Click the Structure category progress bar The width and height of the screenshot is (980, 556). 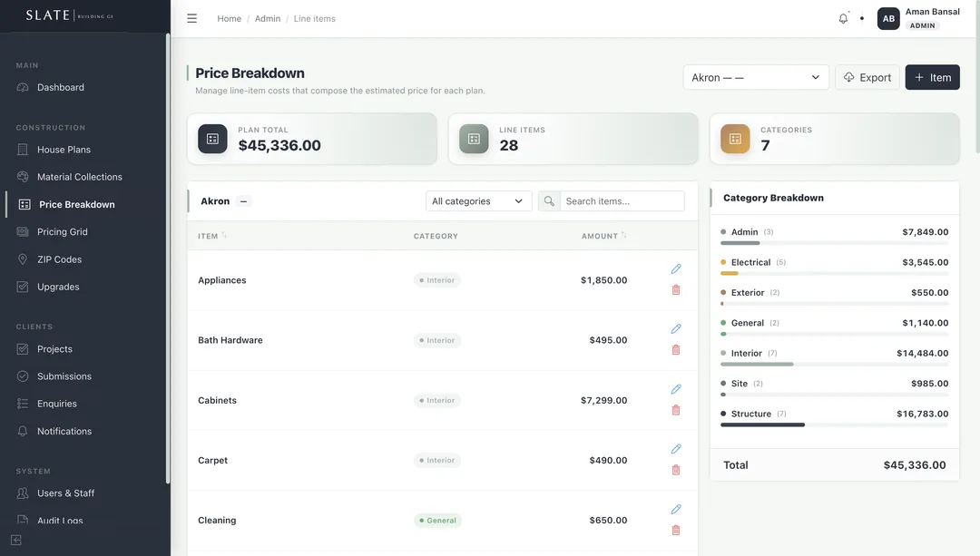click(835, 424)
